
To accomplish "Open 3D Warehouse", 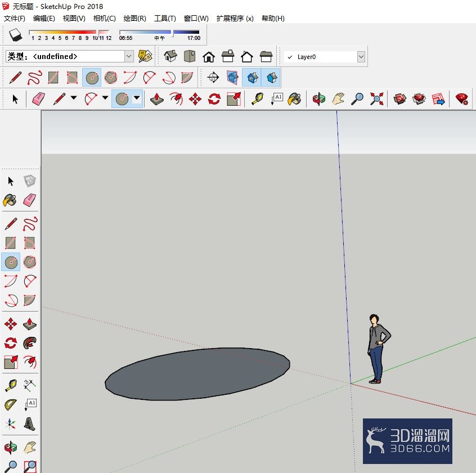I will pyautogui.click(x=399, y=98).
